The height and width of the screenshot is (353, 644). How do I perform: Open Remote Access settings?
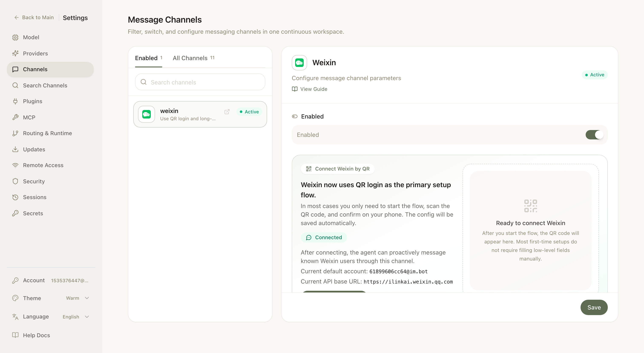point(43,165)
